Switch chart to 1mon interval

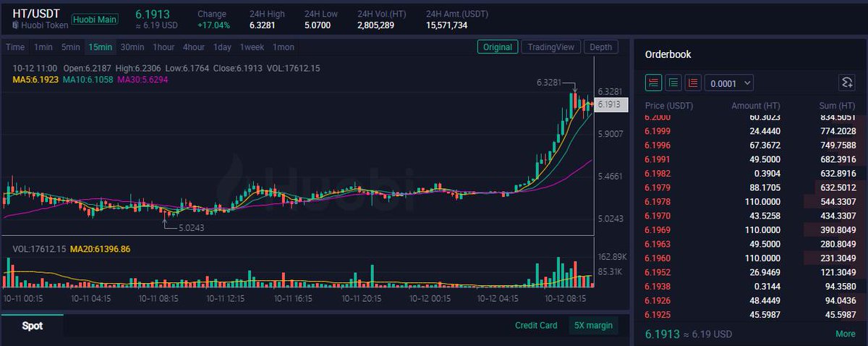pyautogui.click(x=284, y=47)
